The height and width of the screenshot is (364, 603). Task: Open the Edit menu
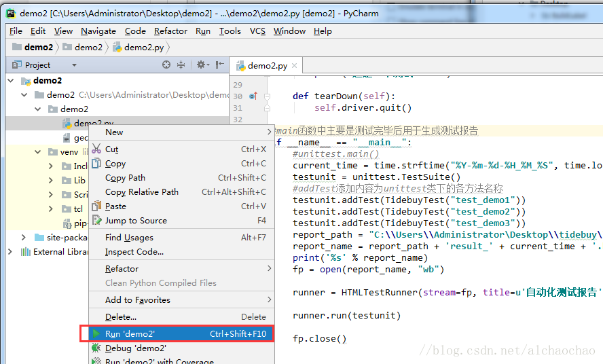click(x=38, y=31)
